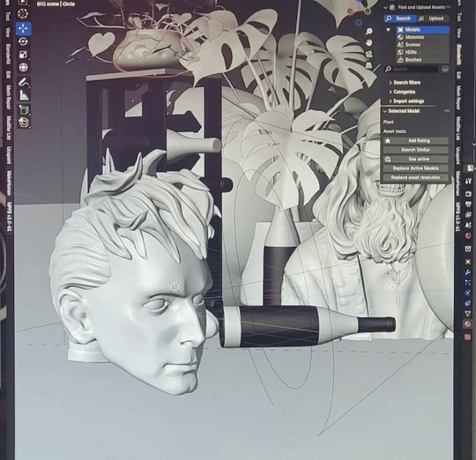Switch BlenderKit panel to Upload mode
Screen dimensions: 476x460
pos(433,19)
